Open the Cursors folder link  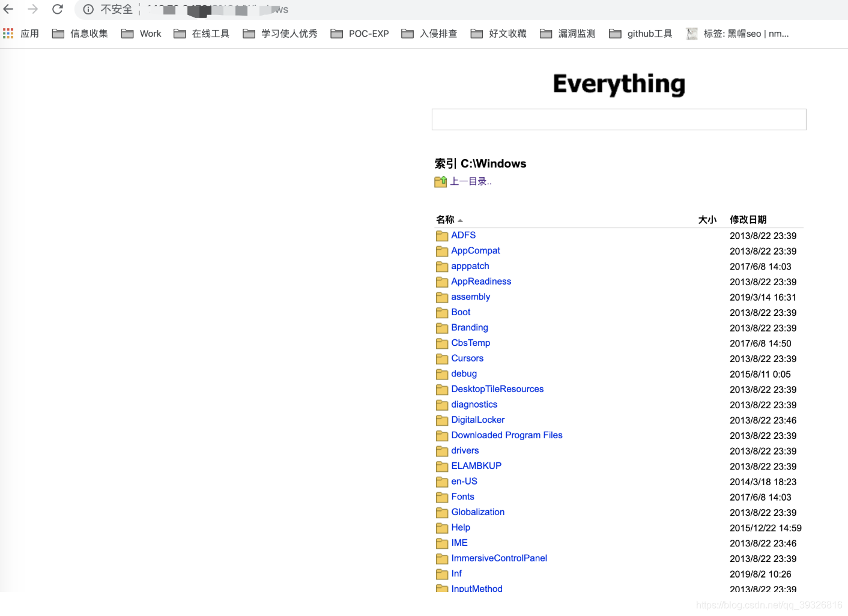pos(467,358)
